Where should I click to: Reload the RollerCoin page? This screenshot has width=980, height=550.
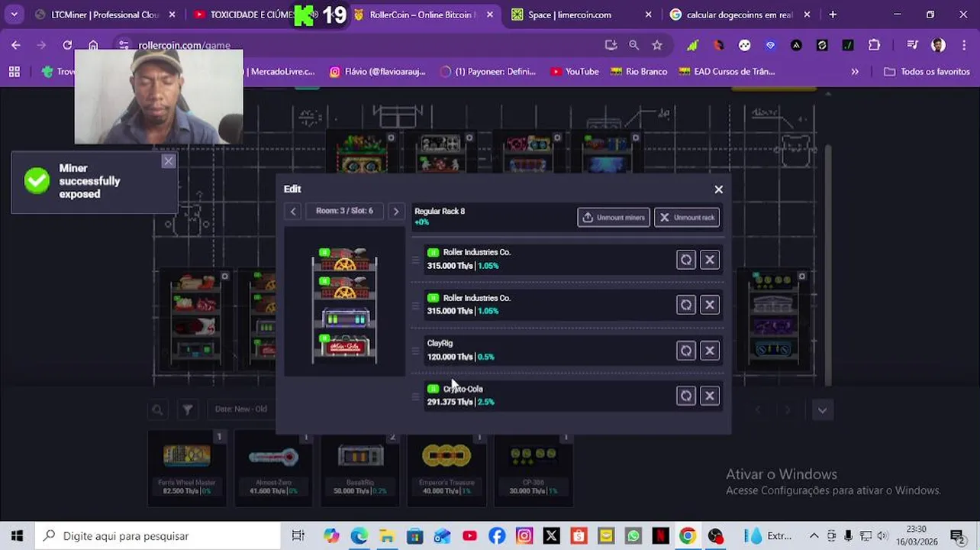(67, 45)
